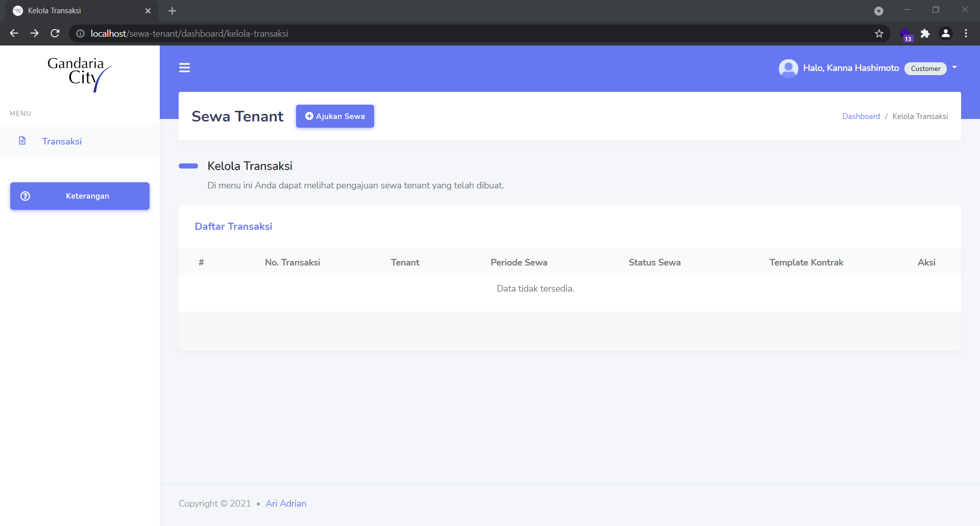Click the user avatar next to greeting

tap(789, 68)
